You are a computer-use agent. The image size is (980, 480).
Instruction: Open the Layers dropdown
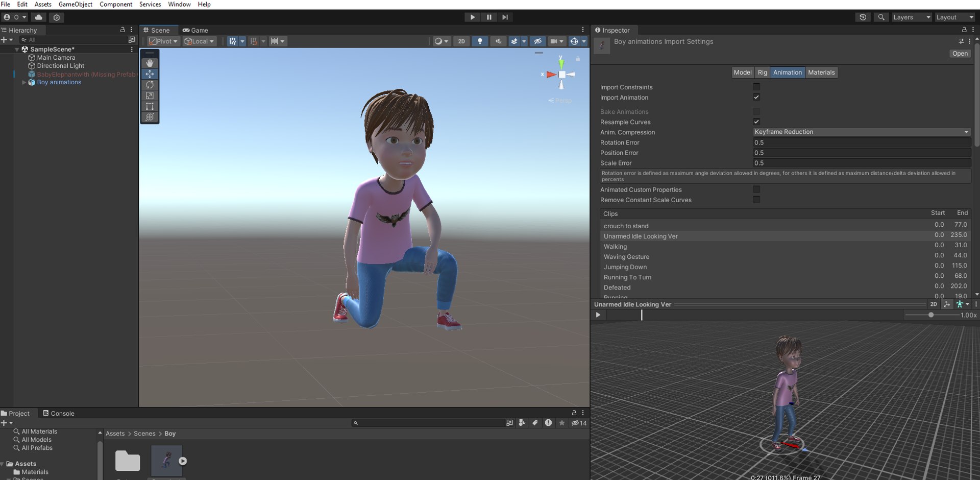912,17
